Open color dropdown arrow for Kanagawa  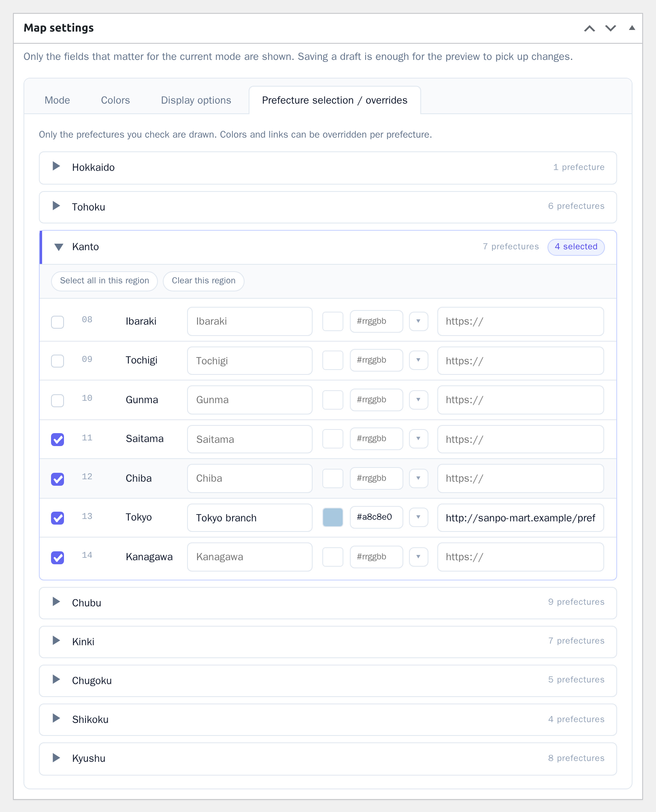(419, 557)
